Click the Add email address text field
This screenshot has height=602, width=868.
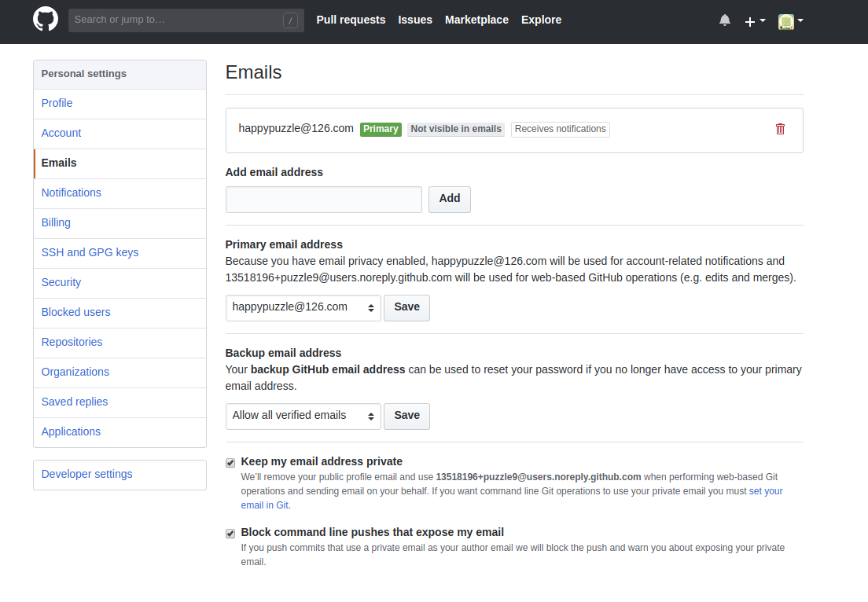(x=323, y=200)
